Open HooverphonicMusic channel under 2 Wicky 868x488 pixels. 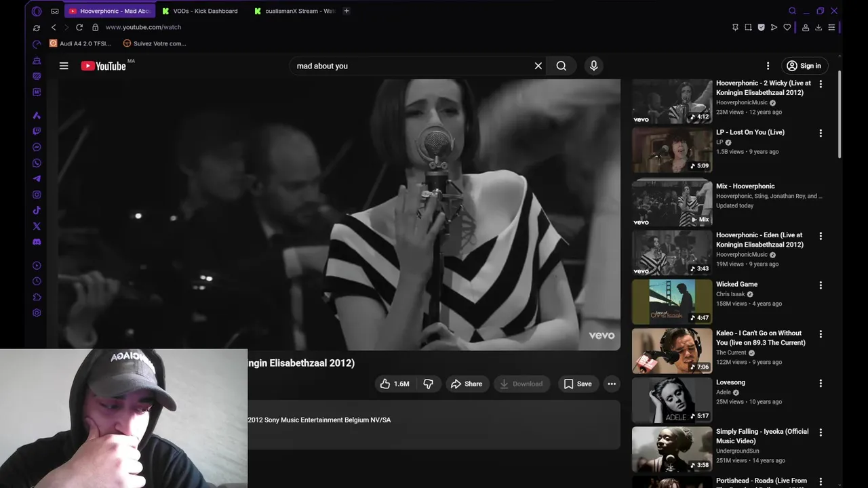(742, 102)
